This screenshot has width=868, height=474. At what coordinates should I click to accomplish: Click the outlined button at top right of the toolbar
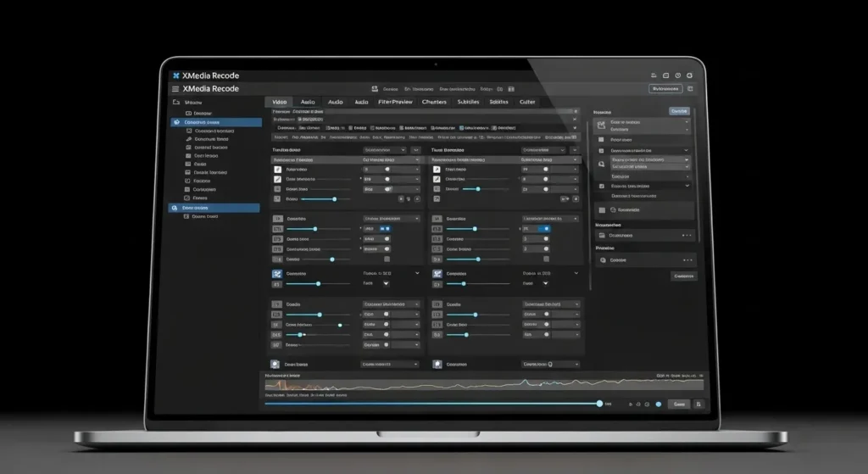665,89
